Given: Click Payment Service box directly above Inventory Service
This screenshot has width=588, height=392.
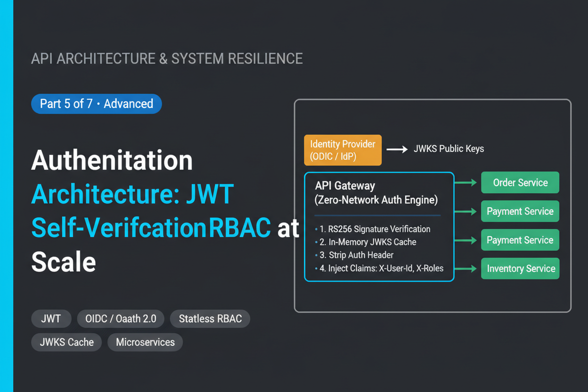Looking at the screenshot, I should (x=520, y=240).
